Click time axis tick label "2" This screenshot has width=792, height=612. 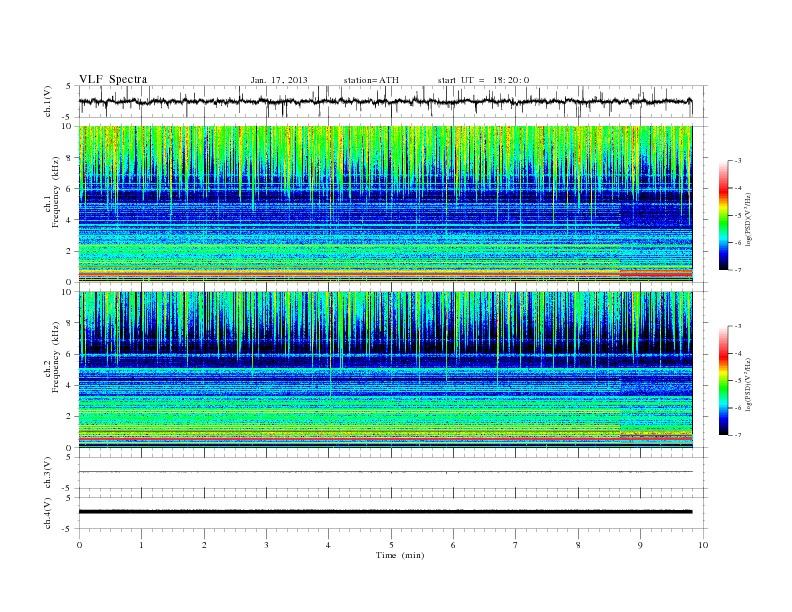point(204,545)
